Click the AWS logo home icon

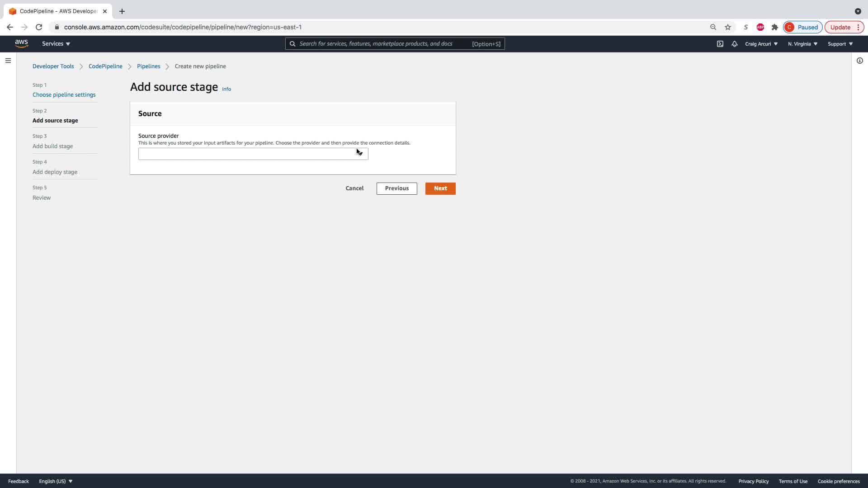21,43
